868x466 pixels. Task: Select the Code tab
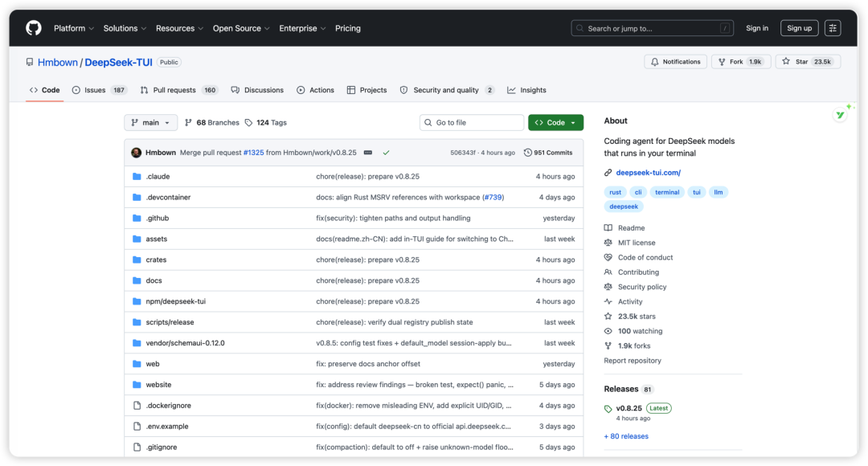coord(45,90)
